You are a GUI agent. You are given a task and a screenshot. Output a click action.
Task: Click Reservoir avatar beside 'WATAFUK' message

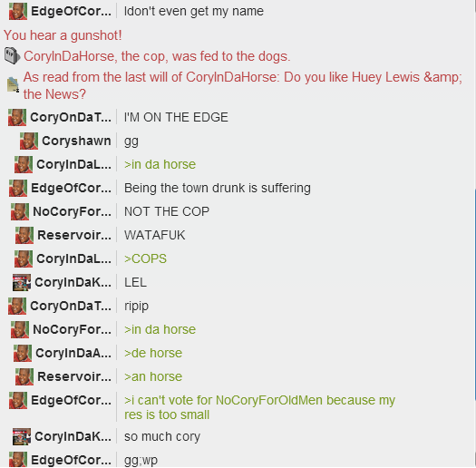(x=24, y=236)
